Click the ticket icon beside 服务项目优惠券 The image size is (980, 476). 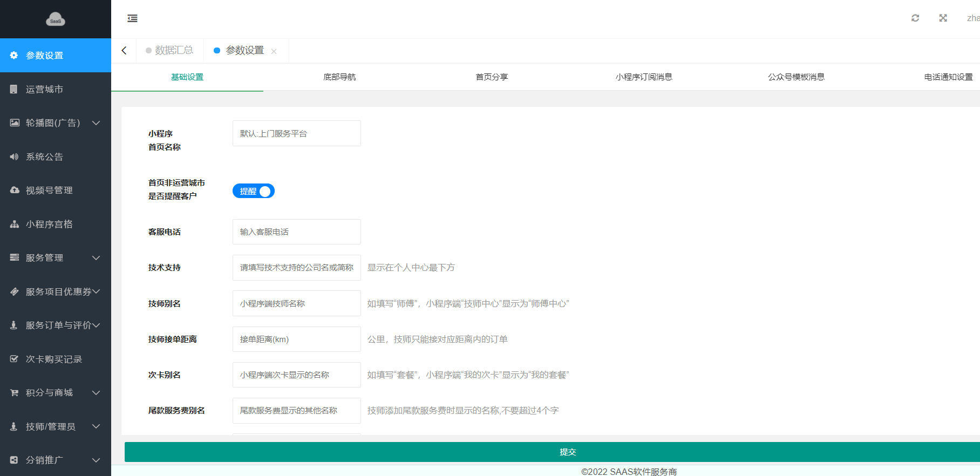[x=15, y=291]
